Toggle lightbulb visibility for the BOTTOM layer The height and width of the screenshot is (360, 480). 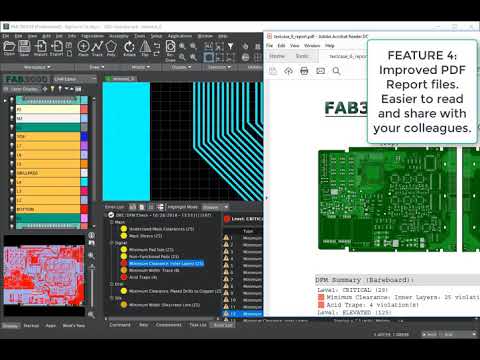[x=12, y=209]
